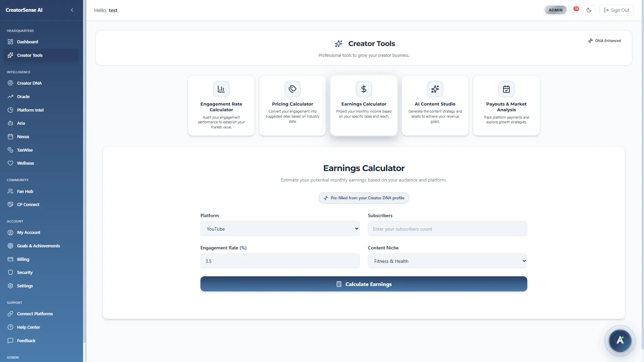Collapse the sidebar using the chevron
Viewport: 644px width, 362px height.
(x=72, y=10)
